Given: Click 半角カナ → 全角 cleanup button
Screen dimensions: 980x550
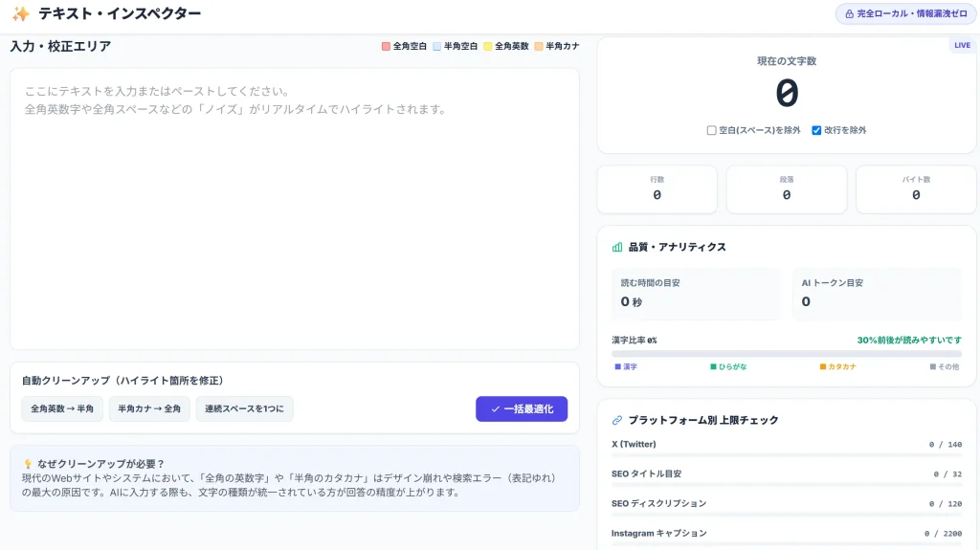Looking at the screenshot, I should tap(149, 408).
